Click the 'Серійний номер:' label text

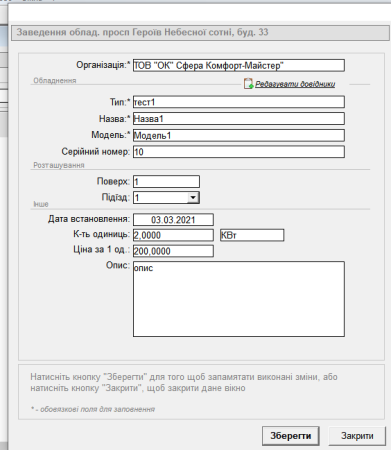96,152
